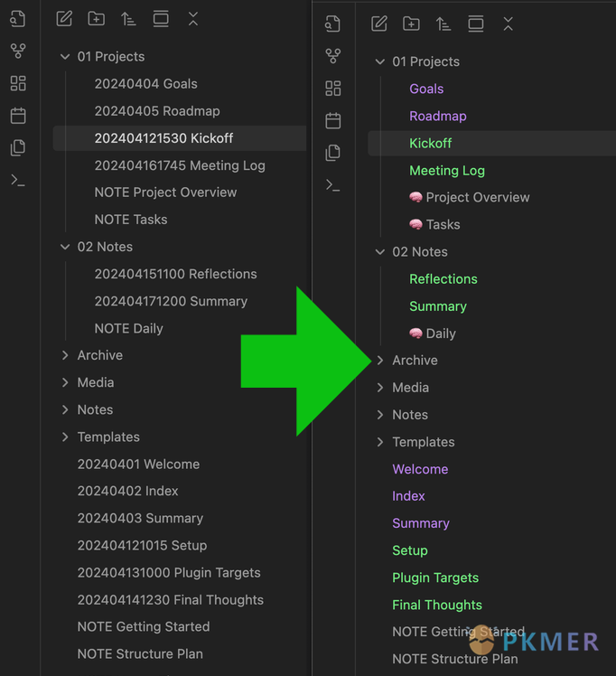The width and height of the screenshot is (616, 676).
Task: Open brain-icon Project Overview note
Action: [469, 197]
